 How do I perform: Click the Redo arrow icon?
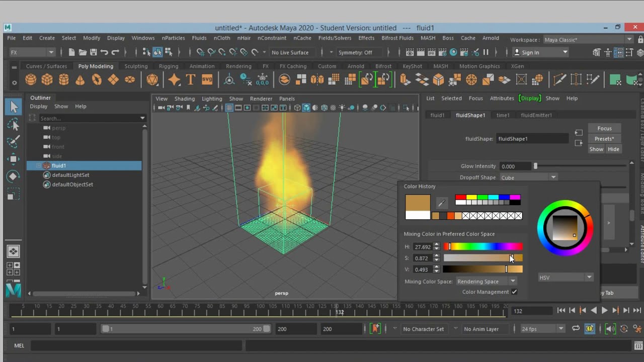click(x=115, y=52)
